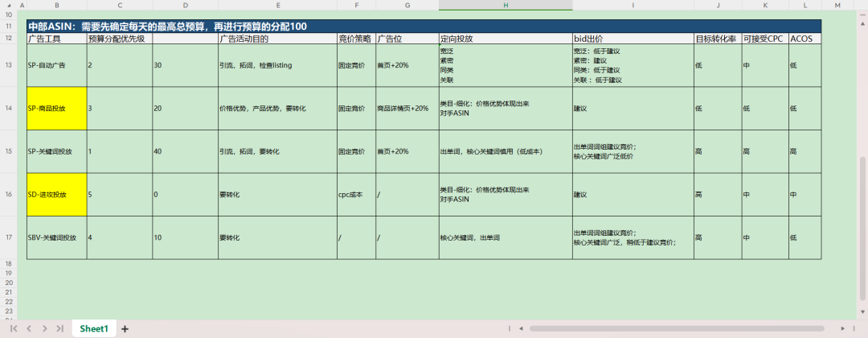
Task: Select the '目标转化率' header cell
Action: (x=718, y=39)
